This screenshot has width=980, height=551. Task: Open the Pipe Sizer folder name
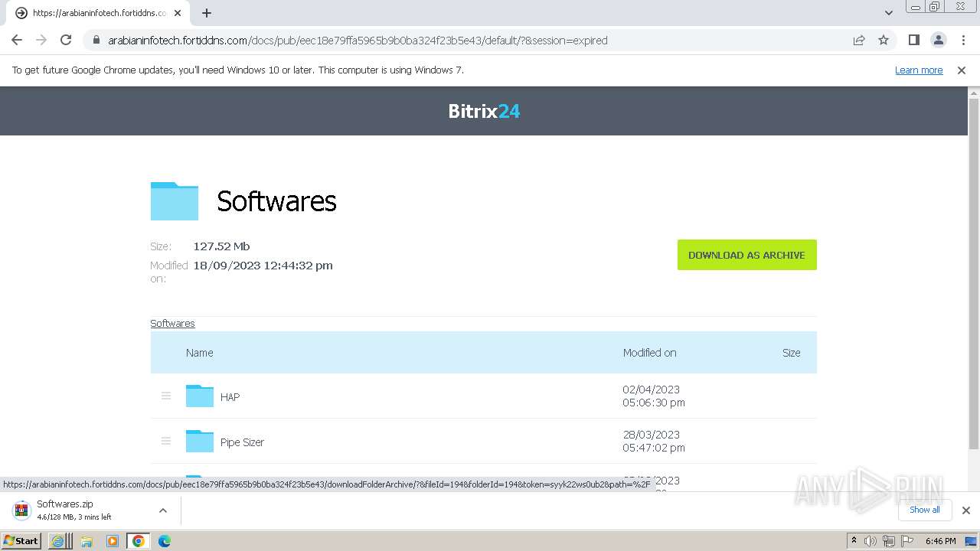(x=242, y=442)
